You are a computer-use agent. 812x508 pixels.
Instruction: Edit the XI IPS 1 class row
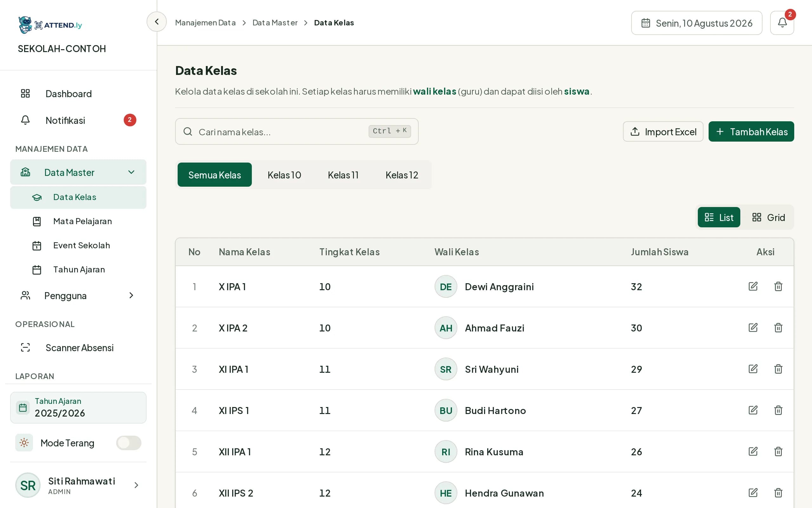tap(753, 410)
